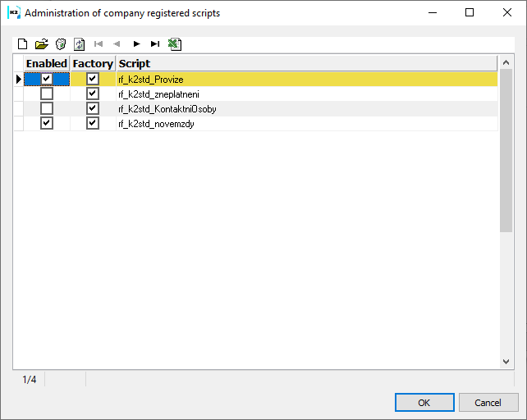Click the current row indicator arrow

[19, 80]
